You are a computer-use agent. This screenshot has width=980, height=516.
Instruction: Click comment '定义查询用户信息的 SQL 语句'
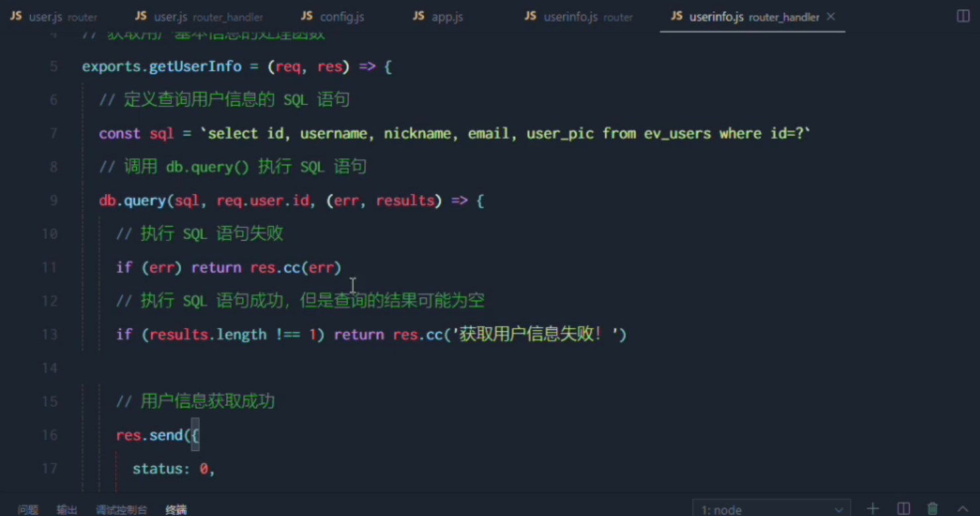coord(236,100)
